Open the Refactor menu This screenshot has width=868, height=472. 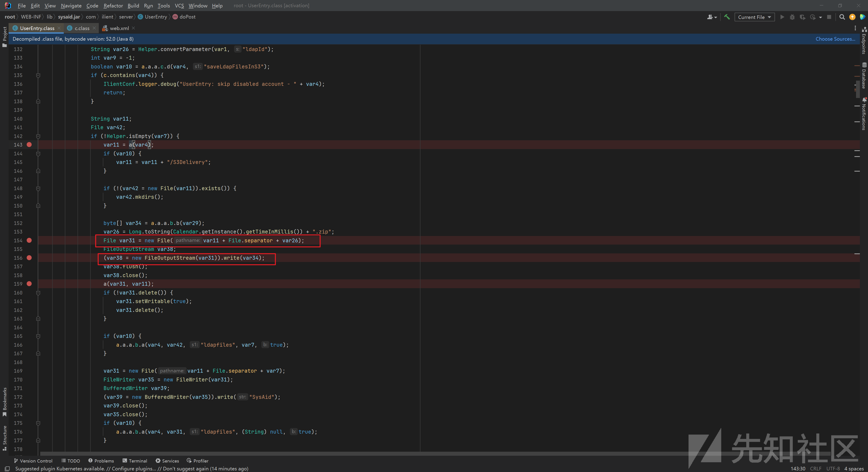click(x=113, y=5)
